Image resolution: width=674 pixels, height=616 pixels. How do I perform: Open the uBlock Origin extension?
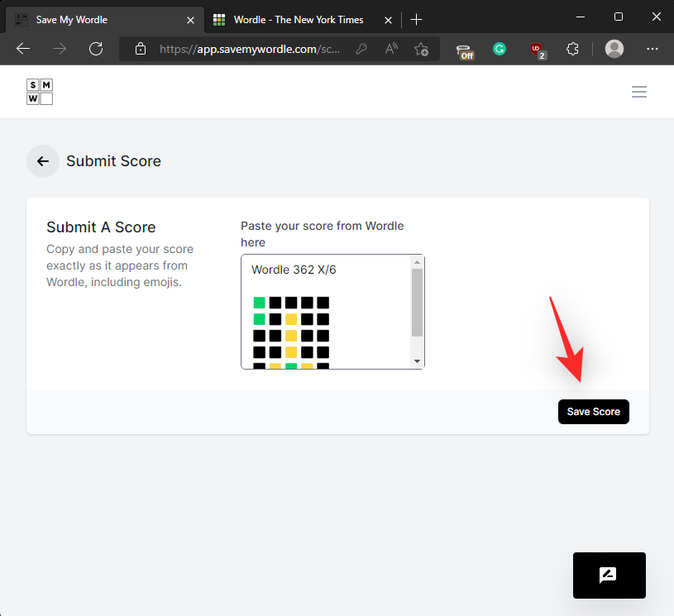point(538,50)
